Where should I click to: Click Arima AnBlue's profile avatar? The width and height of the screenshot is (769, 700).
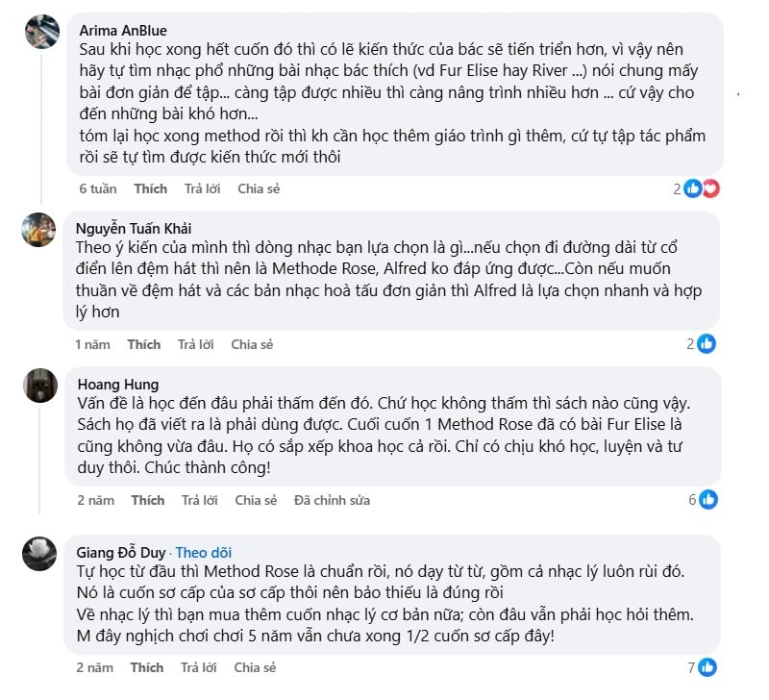tap(40, 31)
